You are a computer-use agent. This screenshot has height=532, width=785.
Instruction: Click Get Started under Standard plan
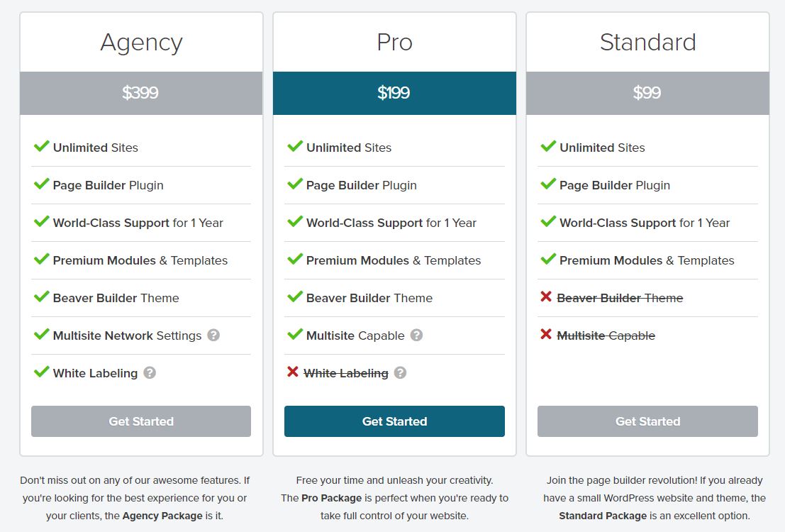[648, 421]
